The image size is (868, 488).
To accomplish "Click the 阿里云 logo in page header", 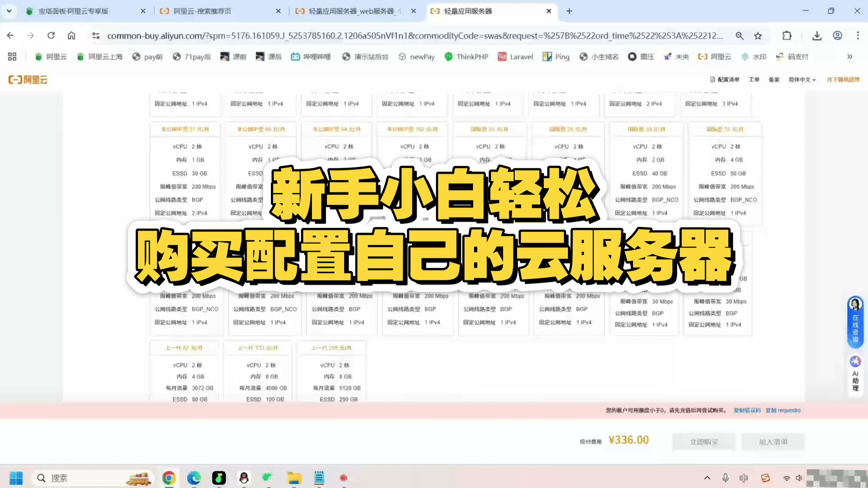I will tap(28, 80).
